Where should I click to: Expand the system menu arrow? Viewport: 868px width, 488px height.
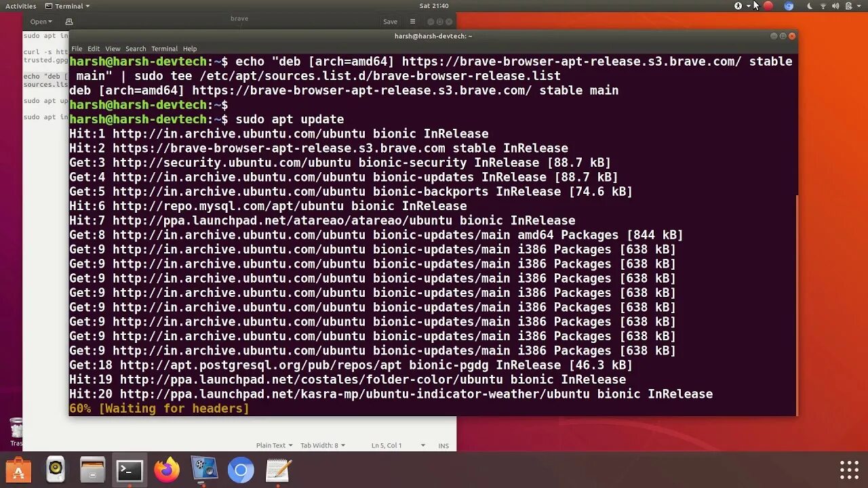[x=859, y=6]
